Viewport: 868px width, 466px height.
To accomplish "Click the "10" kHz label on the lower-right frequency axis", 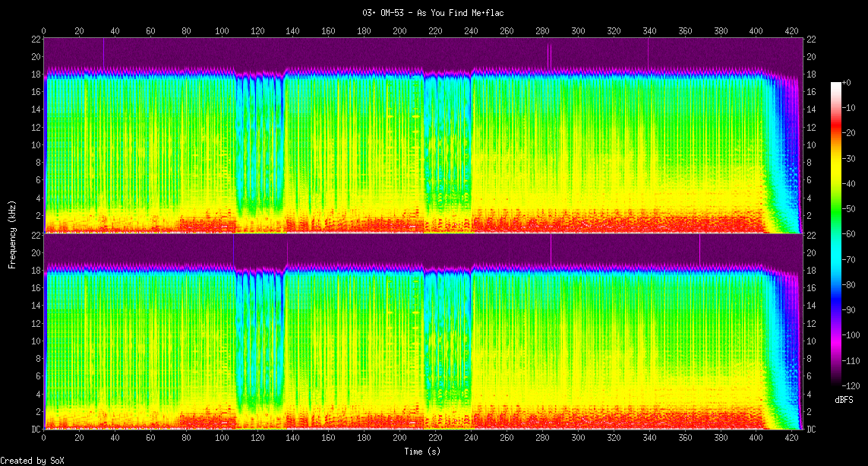I will pyautogui.click(x=811, y=341).
